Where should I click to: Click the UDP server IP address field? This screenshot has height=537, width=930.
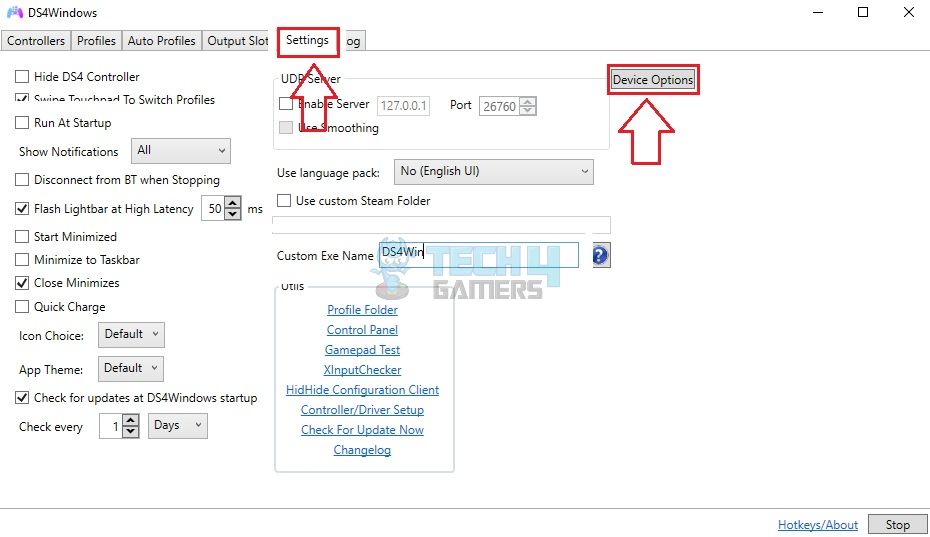(x=403, y=106)
